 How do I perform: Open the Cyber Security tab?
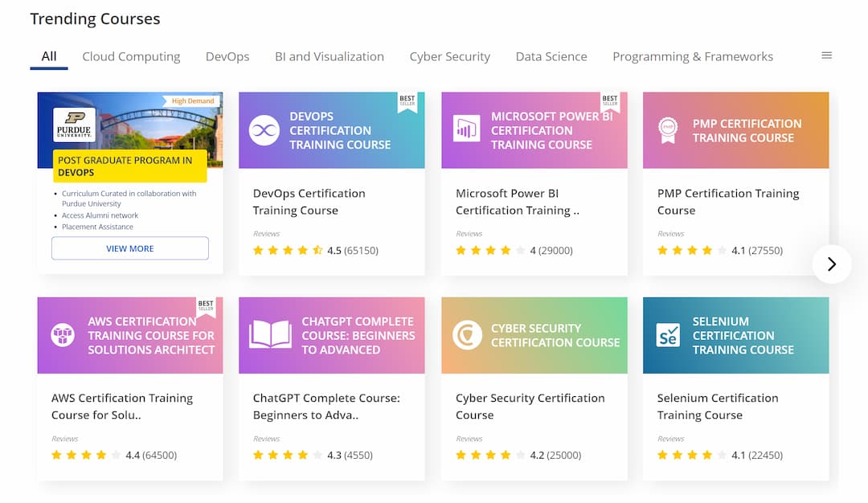[449, 56]
